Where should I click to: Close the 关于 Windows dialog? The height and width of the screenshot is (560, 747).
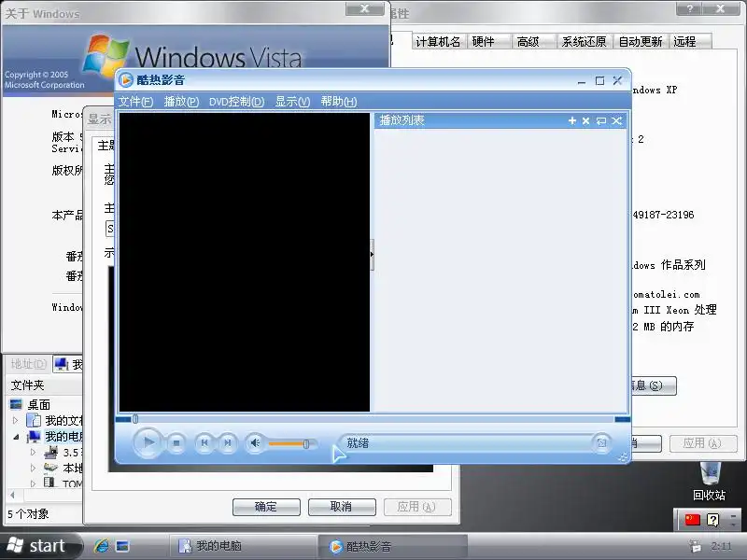[364, 8]
